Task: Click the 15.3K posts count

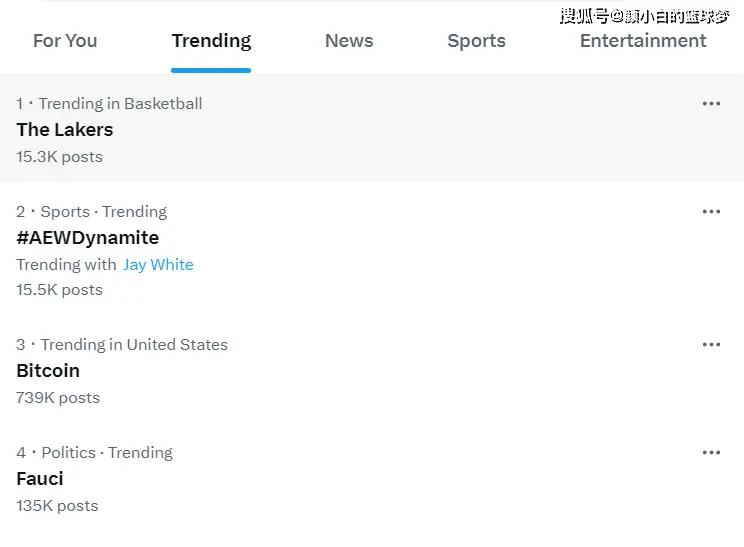Action: coord(59,157)
